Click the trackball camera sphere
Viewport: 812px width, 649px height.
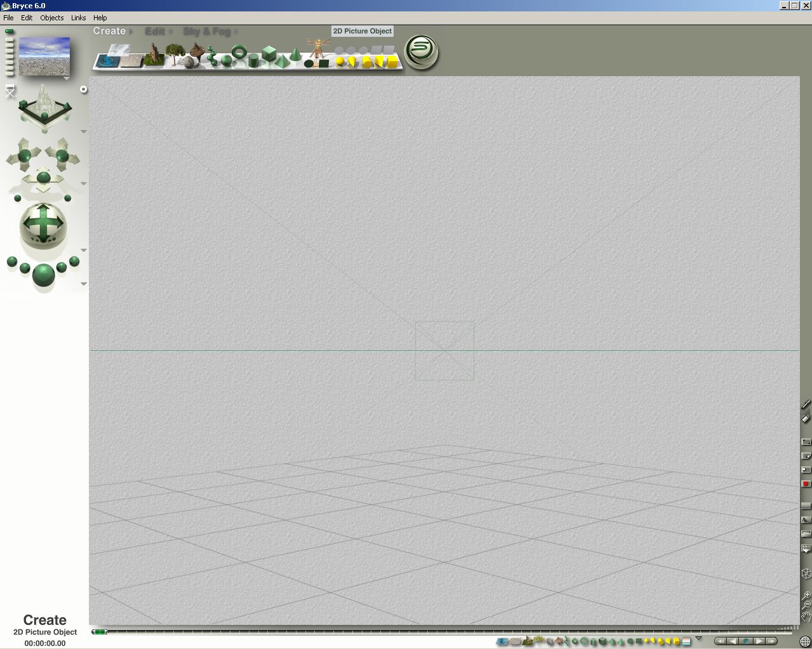click(x=43, y=225)
